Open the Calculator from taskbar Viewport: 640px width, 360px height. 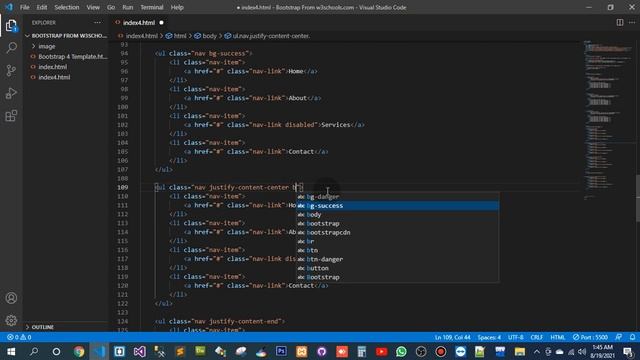[x=361, y=351]
